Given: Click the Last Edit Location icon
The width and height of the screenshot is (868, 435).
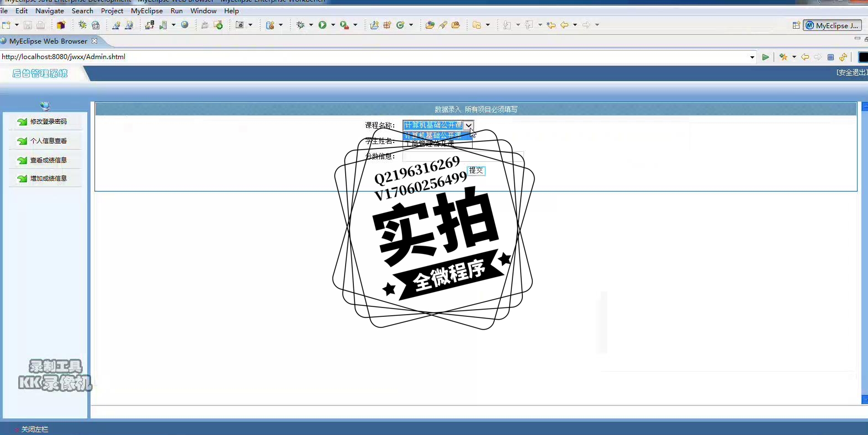Looking at the screenshot, I should pyautogui.click(x=551, y=25).
